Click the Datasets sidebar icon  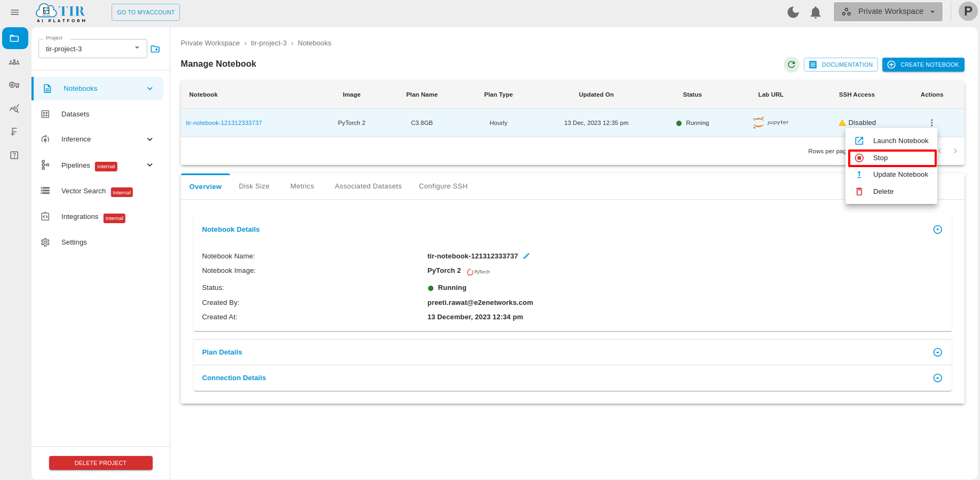pyautogui.click(x=45, y=114)
